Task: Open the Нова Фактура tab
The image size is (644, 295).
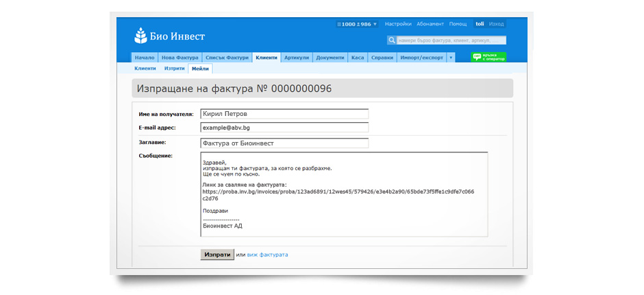Action: (179, 58)
